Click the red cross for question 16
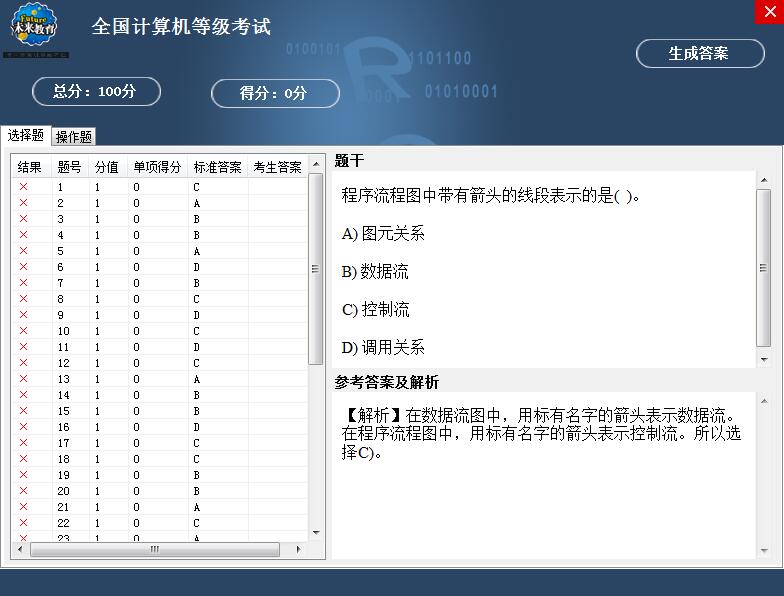 [x=24, y=426]
